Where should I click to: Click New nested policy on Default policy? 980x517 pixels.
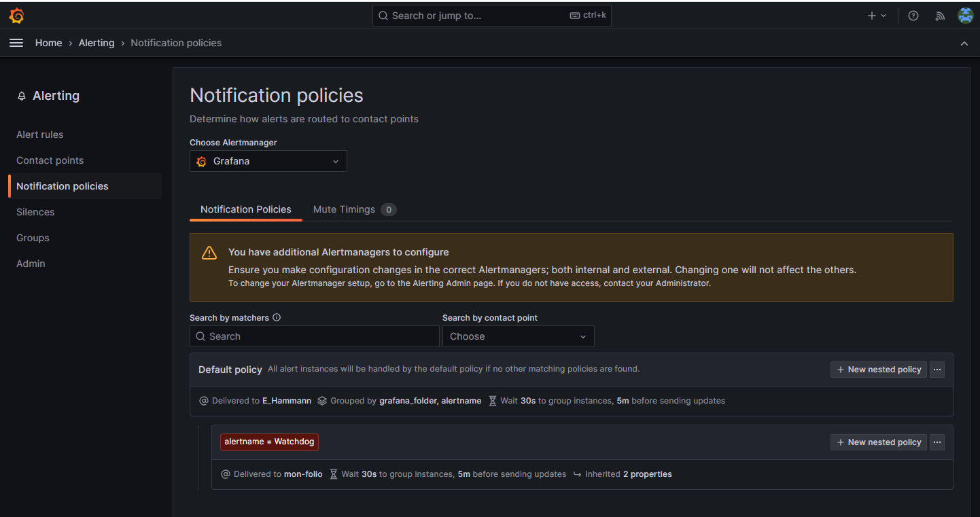click(878, 369)
